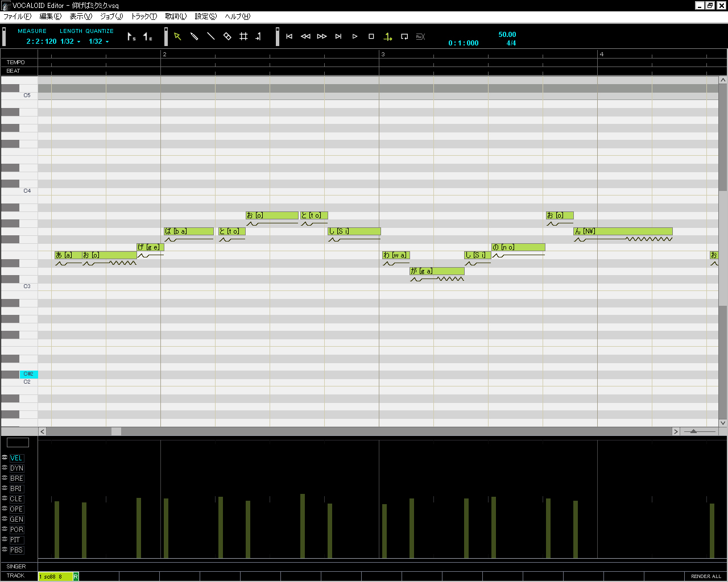The image size is (728, 582).
Task: Adjust the horizontal zoom slider
Action: (694, 432)
